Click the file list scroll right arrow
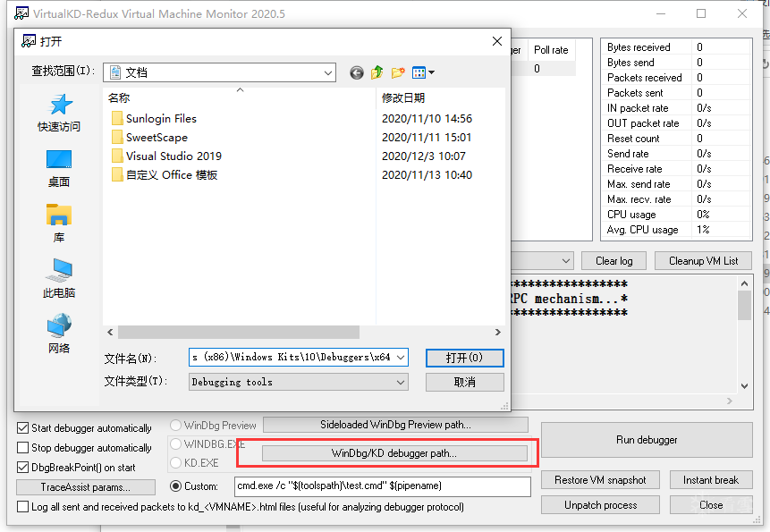This screenshot has height=532, width=770. (498, 333)
